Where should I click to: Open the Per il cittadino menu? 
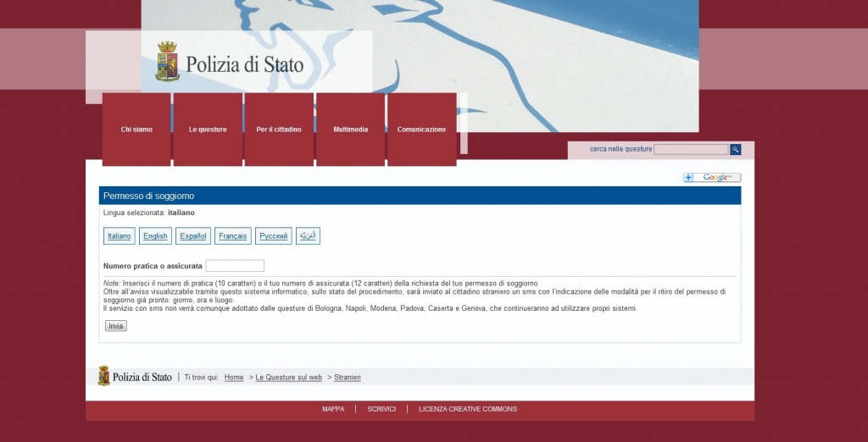(x=279, y=130)
